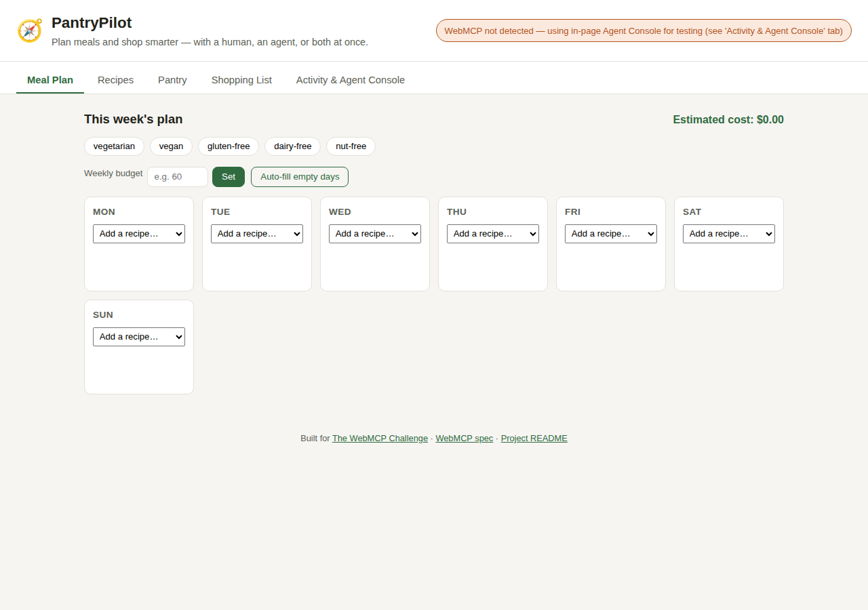Open Sunday's Add a recipe dropdown
Image resolution: width=868 pixels, height=610 pixels.
tap(139, 337)
